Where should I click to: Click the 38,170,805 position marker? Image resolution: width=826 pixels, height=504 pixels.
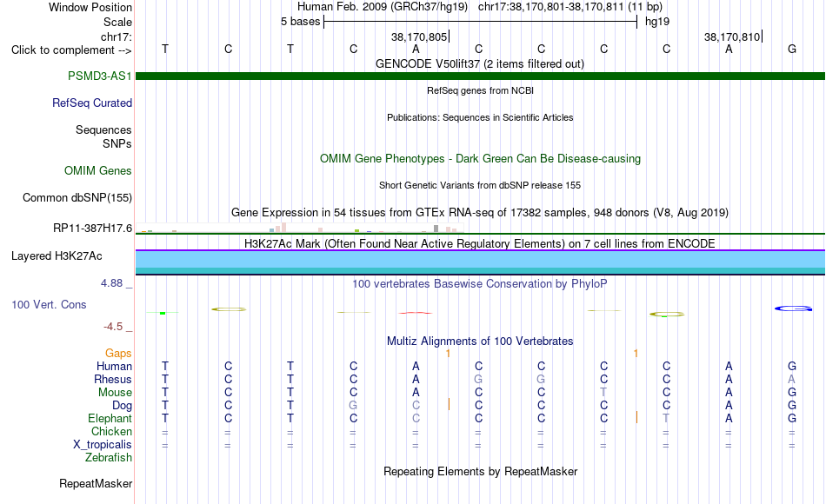(419, 36)
